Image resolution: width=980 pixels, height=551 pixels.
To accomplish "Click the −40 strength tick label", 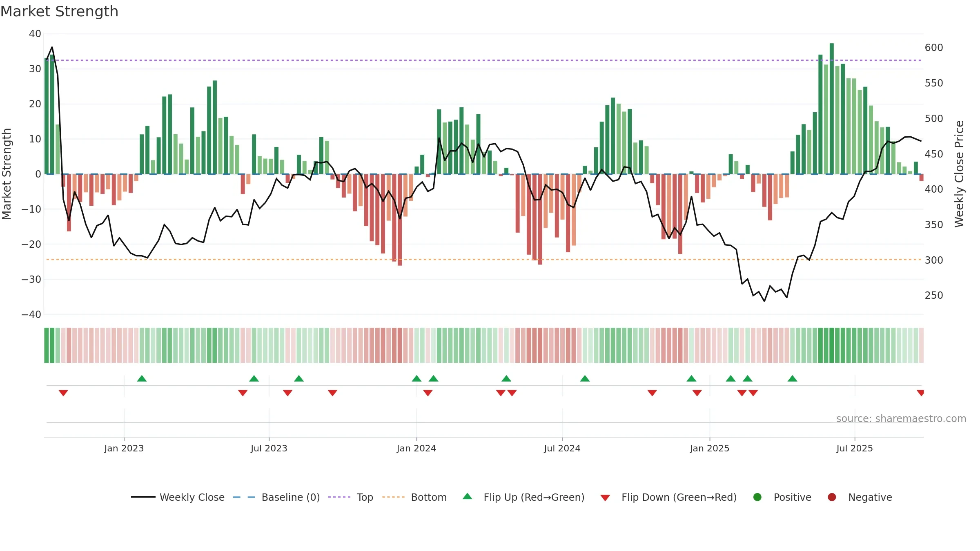I will [x=31, y=315].
